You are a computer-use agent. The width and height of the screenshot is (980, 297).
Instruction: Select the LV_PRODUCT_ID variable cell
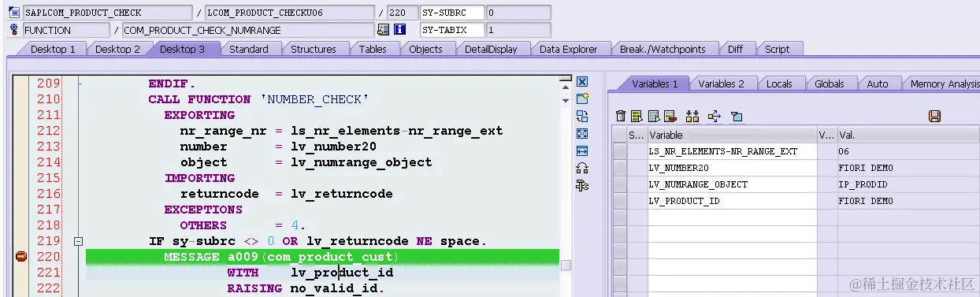[x=732, y=201]
